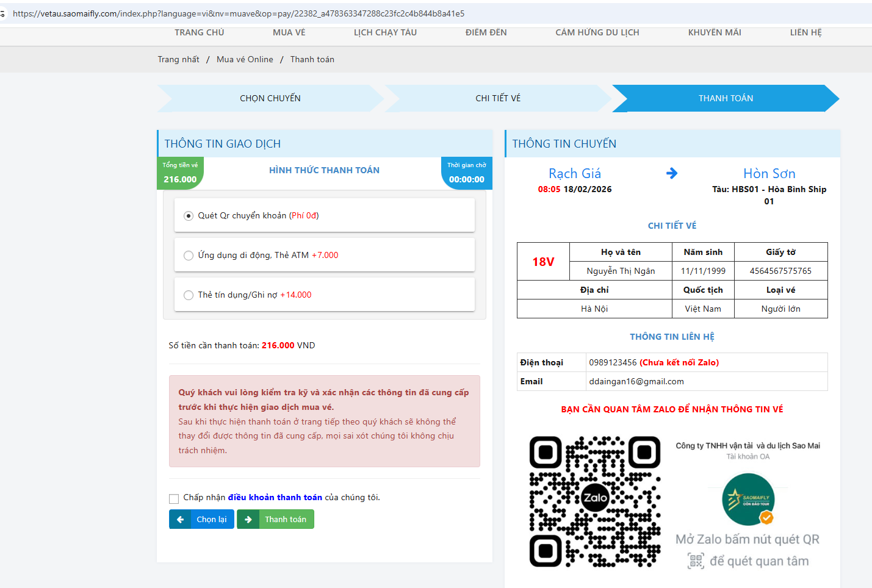Click the Zalo QR code image
872x588 pixels.
594,501
